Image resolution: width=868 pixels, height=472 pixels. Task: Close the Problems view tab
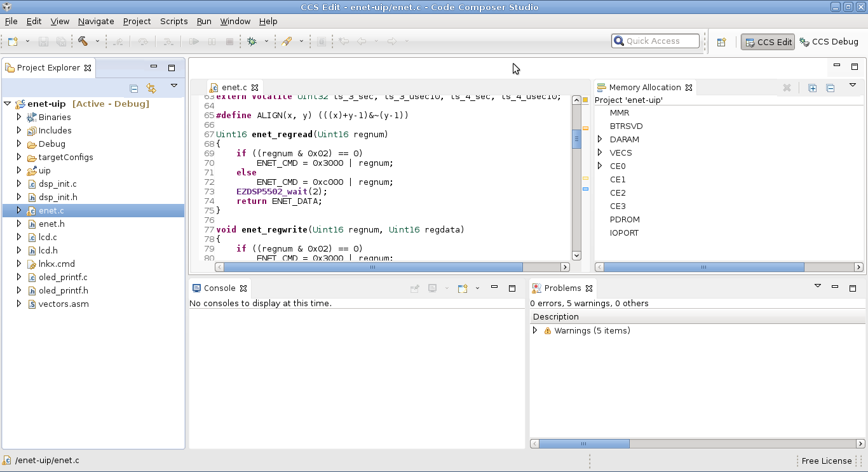589,288
